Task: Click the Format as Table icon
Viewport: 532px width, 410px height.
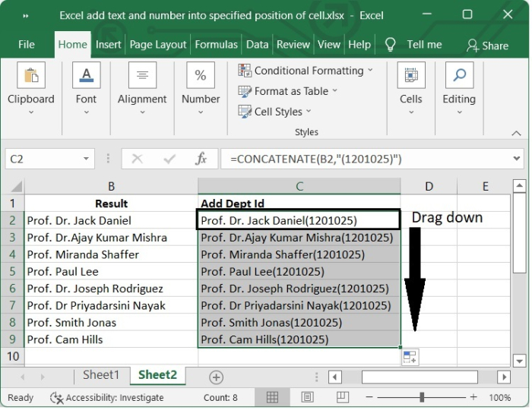Action: (245, 91)
